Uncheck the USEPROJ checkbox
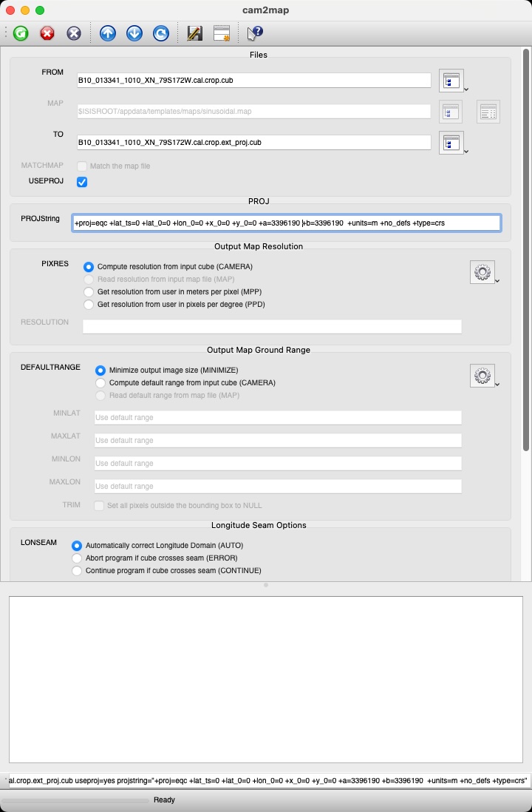Screen dimensions: 532x812 tap(82, 182)
